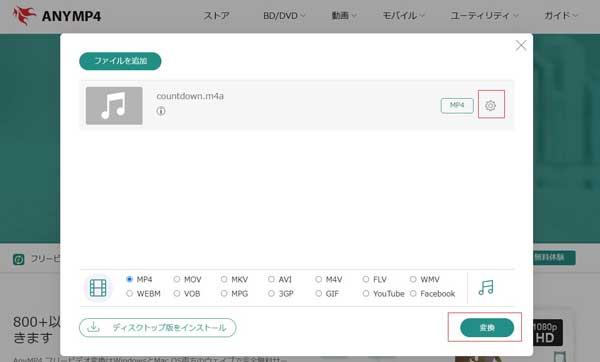Click the MP4 output format badge
Image resolution: width=600 pixels, height=362 pixels.
point(457,106)
